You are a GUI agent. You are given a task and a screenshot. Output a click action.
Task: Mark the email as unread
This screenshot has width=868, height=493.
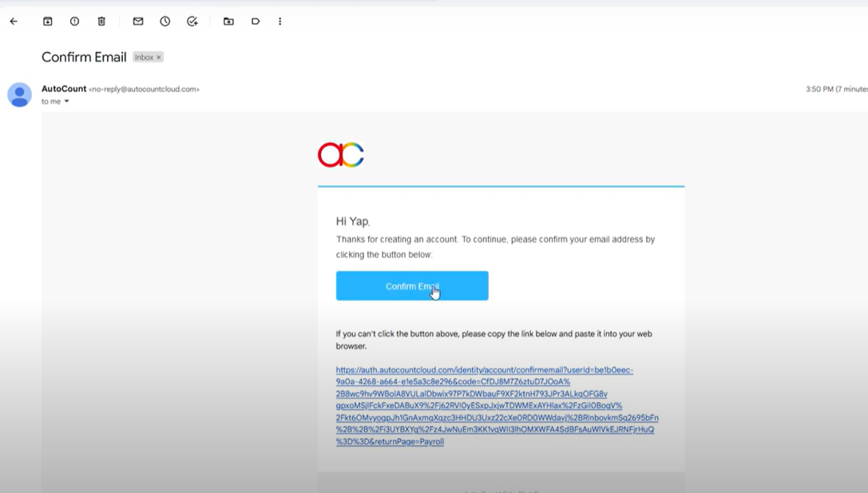point(138,22)
